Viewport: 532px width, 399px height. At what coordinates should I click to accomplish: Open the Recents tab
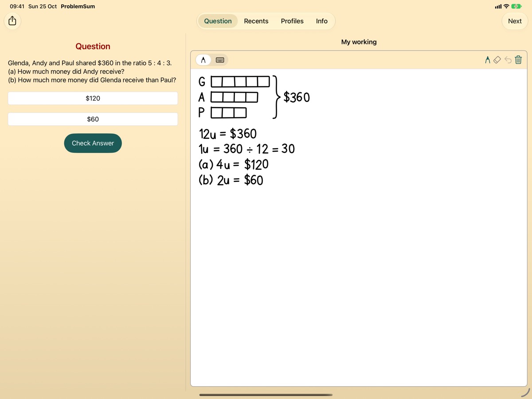256,21
